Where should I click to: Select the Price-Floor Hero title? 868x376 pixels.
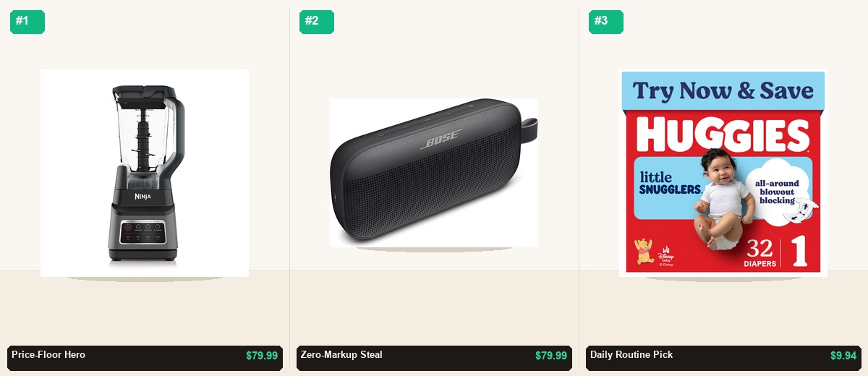pyautogui.click(x=48, y=355)
